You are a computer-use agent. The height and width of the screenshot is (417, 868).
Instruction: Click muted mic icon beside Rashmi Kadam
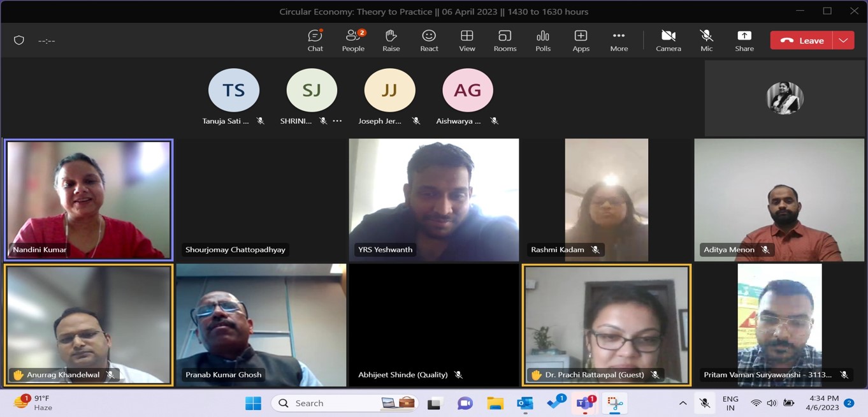[595, 250]
